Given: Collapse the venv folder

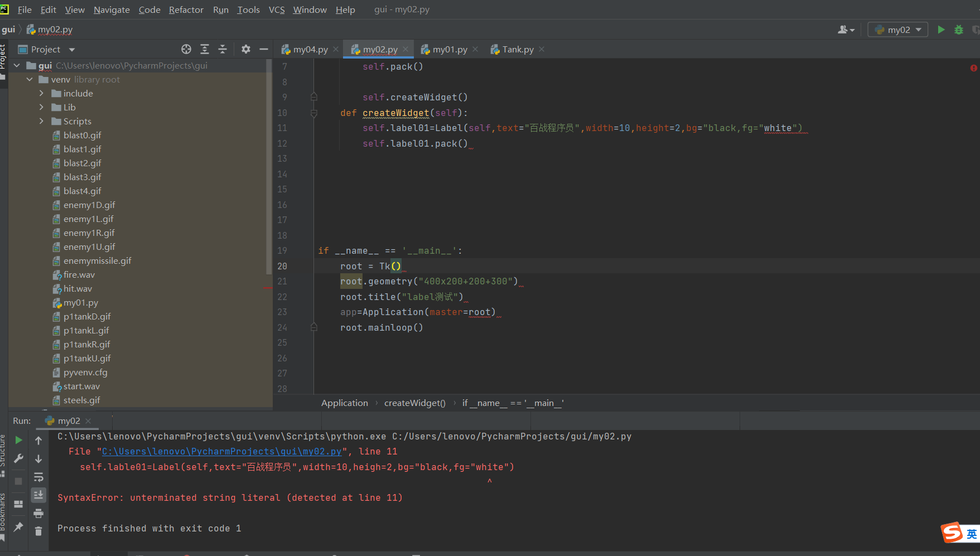Looking at the screenshot, I should [x=29, y=79].
